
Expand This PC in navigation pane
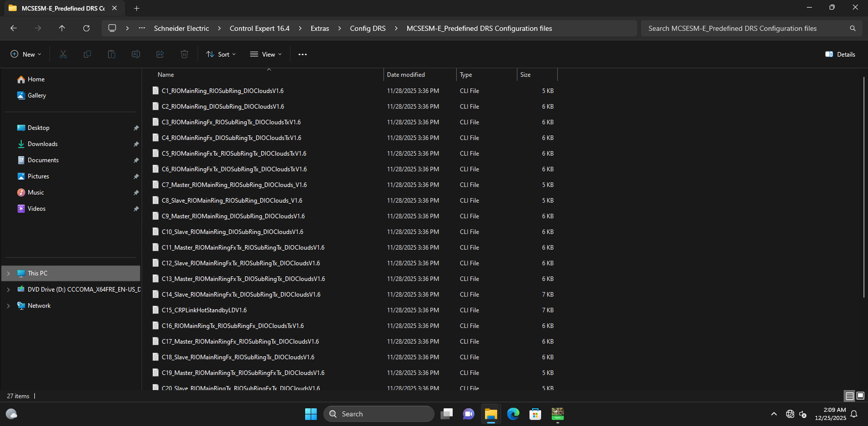(x=8, y=273)
